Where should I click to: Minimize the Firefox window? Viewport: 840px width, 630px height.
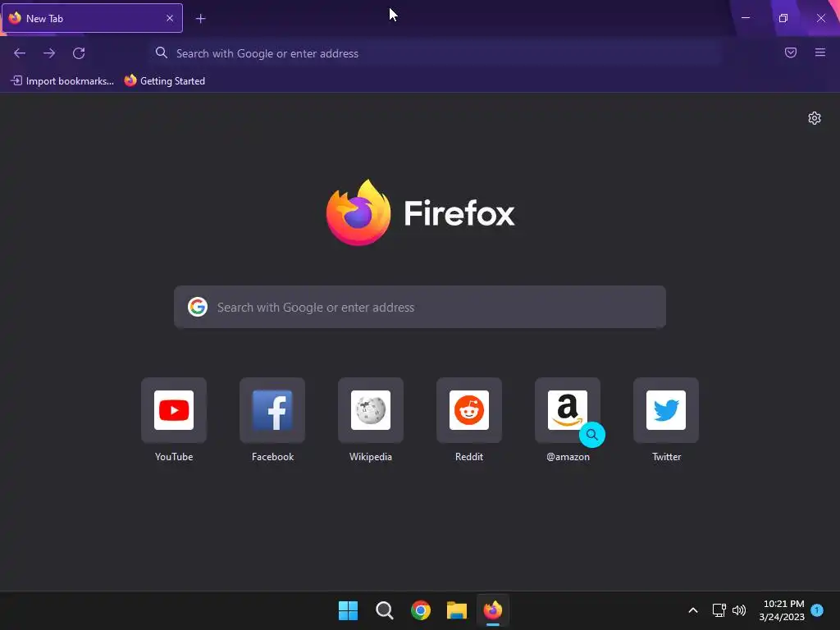[x=745, y=18]
